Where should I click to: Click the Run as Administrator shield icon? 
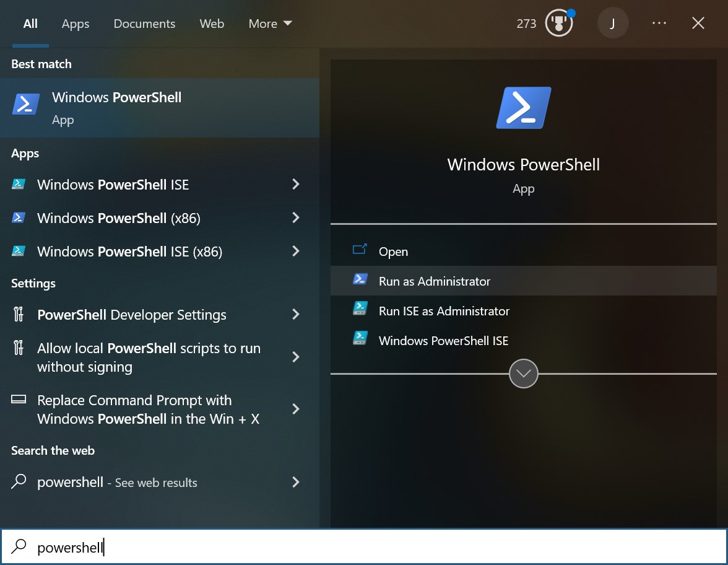(x=361, y=280)
